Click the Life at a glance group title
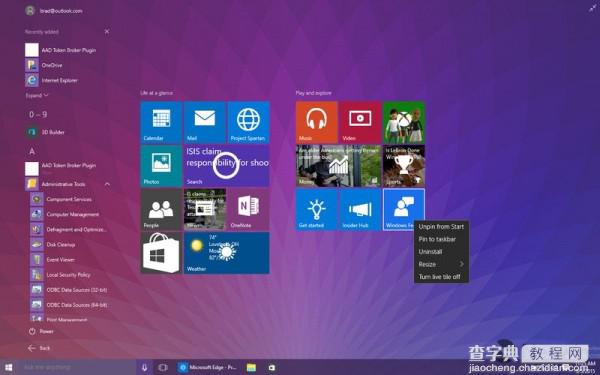This screenshot has width=600, height=375. [156, 93]
